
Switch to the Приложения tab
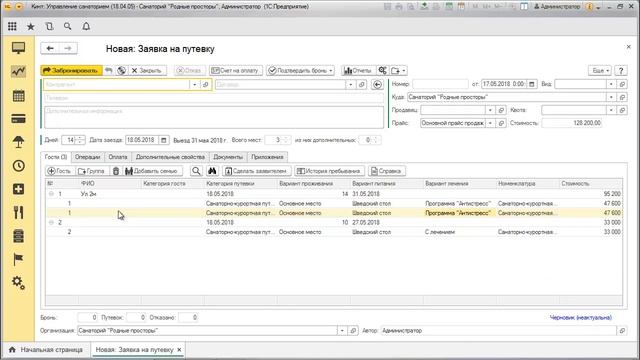click(267, 157)
